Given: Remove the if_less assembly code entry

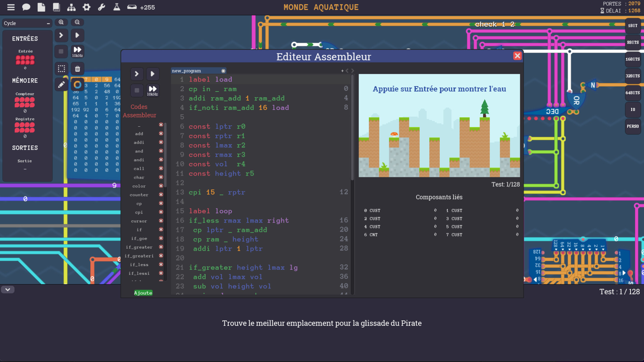Looking at the screenshot, I should click(x=161, y=264).
